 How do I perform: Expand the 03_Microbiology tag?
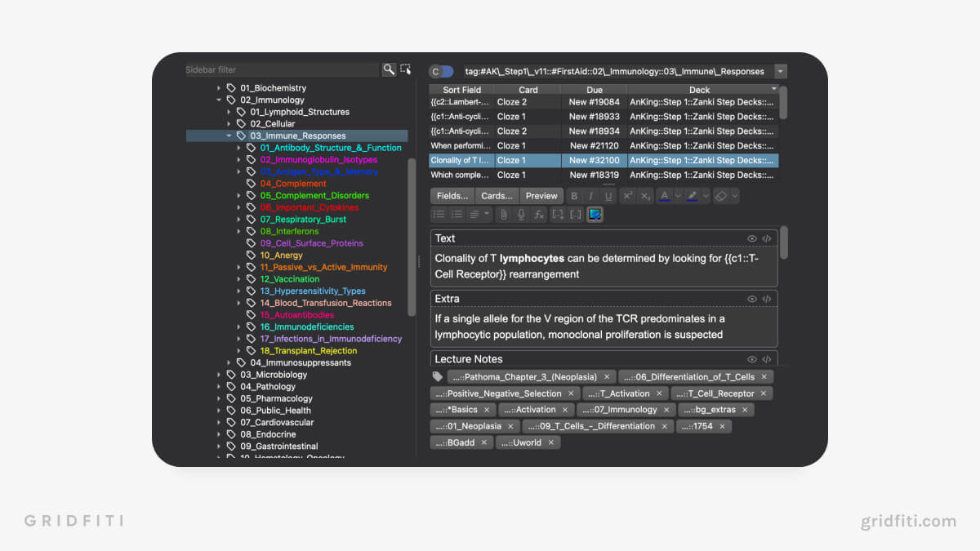(219, 375)
